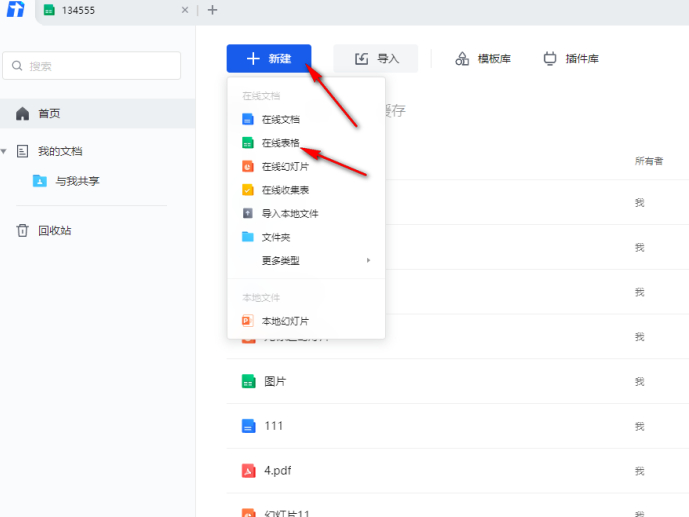The width and height of the screenshot is (689, 517).
Task: Click the 新建 button
Action: click(269, 58)
